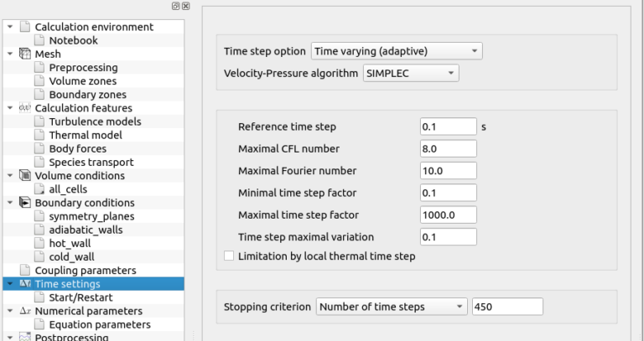644x341 pixels.
Task: Collapse the Boundary conditions tree node
Action: click(x=9, y=203)
